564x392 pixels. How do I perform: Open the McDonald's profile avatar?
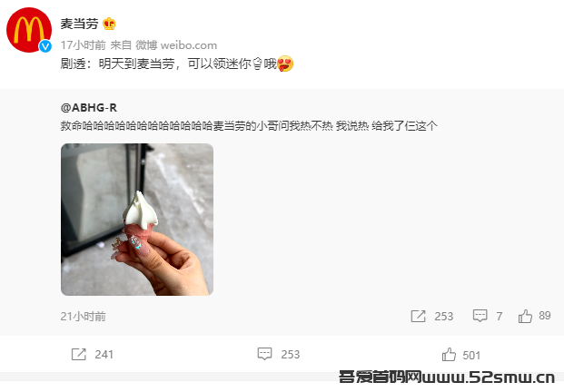(29, 30)
